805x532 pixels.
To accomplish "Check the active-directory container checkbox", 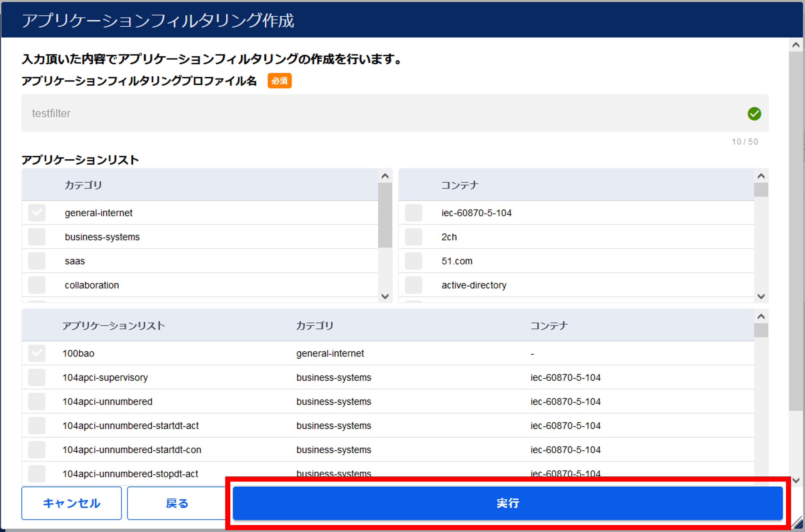I will point(413,285).
